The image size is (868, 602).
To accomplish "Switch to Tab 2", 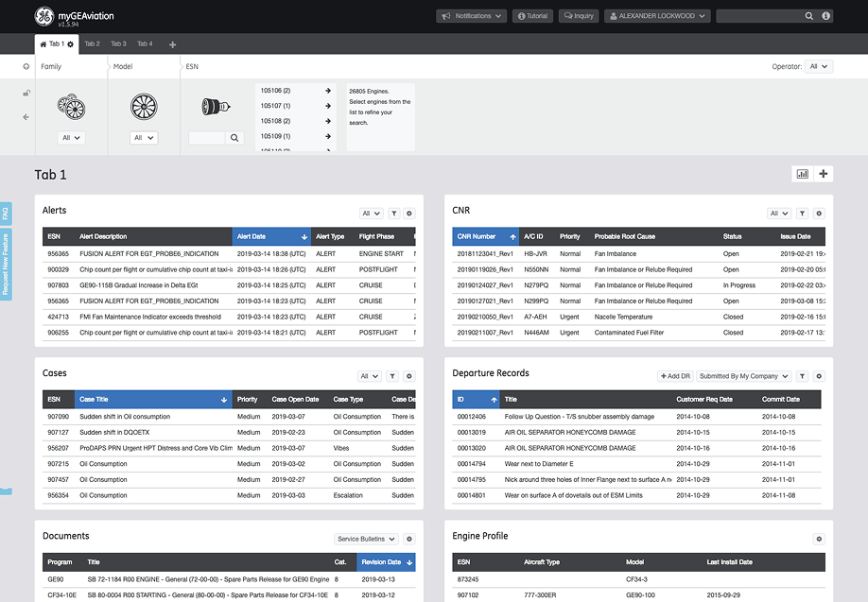I will [92, 44].
